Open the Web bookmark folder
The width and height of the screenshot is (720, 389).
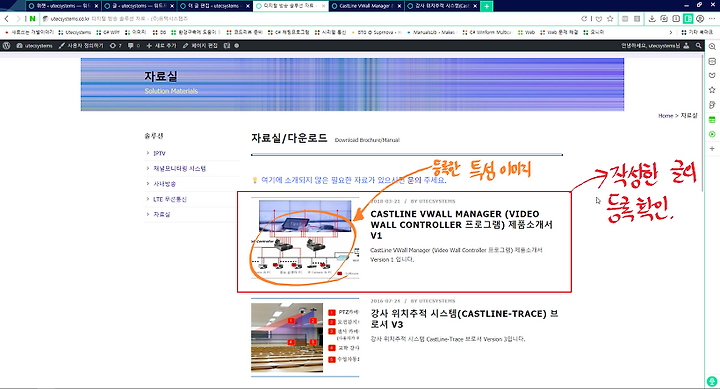(526, 33)
